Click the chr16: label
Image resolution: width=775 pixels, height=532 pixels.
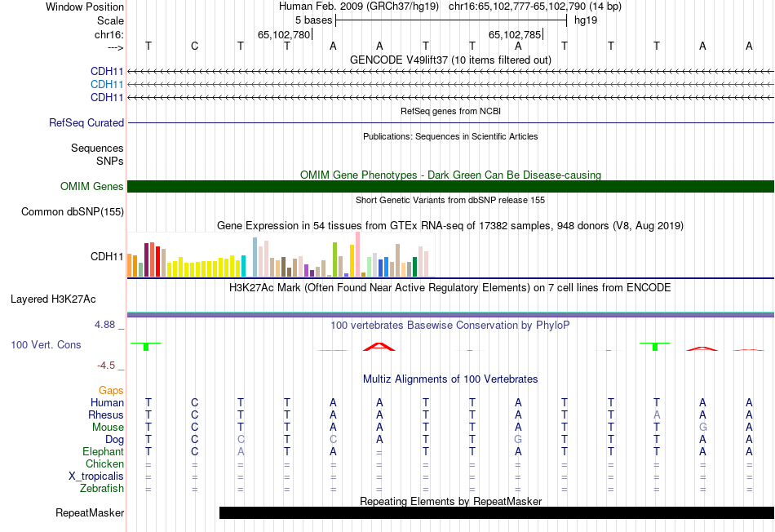tap(108, 34)
